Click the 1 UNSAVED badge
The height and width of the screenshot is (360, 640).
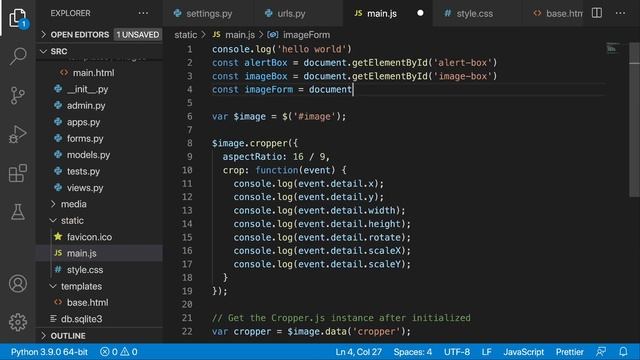pos(138,35)
